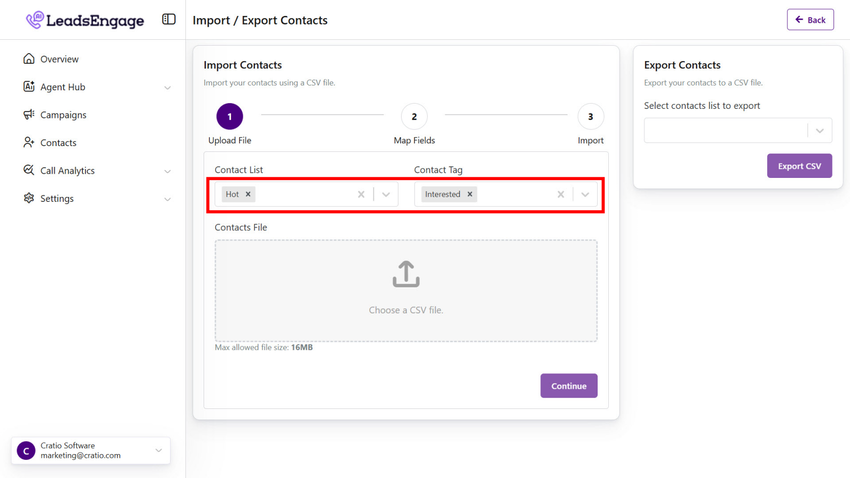Open the Contact List dropdown arrow
The image size is (850, 478).
click(x=386, y=194)
